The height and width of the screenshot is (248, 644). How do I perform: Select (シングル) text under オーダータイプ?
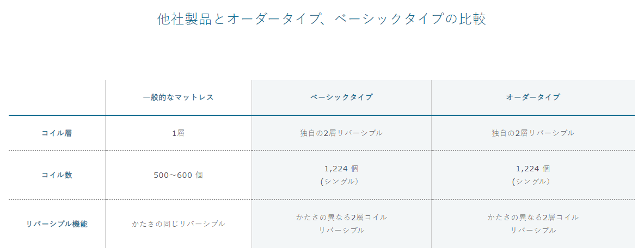[x=533, y=182]
